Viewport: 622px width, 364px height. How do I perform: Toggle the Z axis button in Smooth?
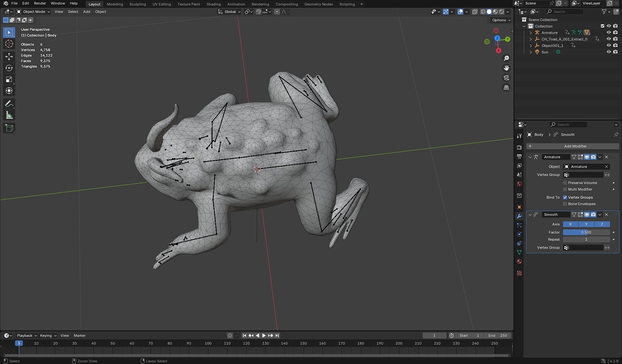(602, 224)
